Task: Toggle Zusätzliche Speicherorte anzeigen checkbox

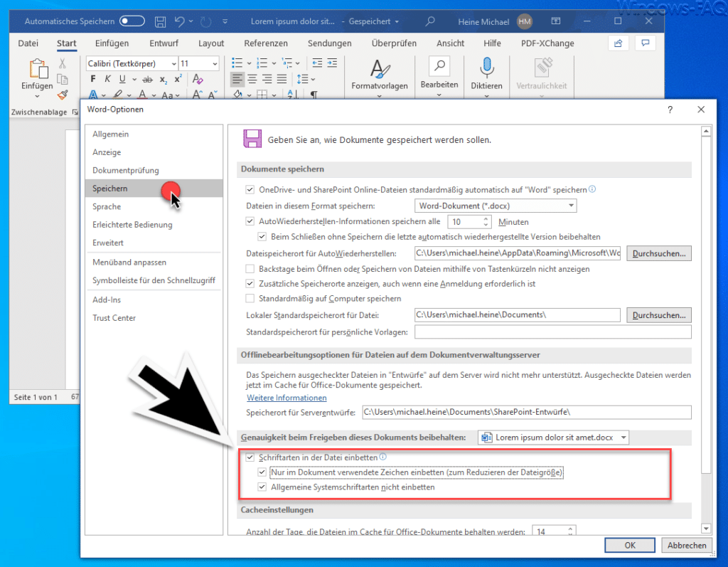Action: (250, 283)
